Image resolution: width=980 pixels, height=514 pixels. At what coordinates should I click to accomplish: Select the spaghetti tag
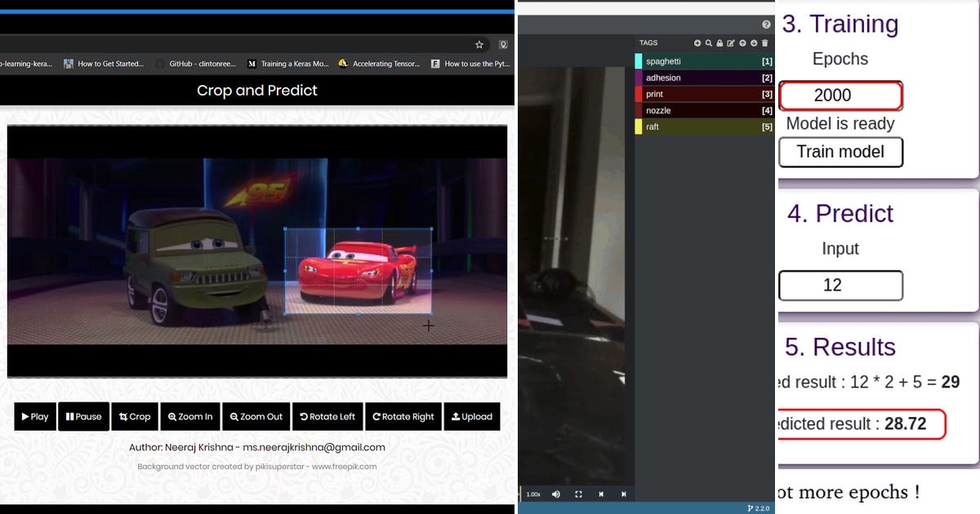tap(705, 61)
